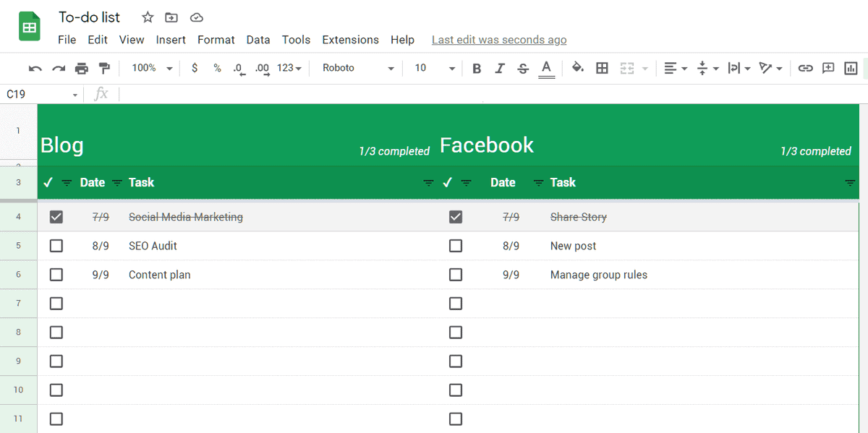Click the paint format icon

point(103,68)
